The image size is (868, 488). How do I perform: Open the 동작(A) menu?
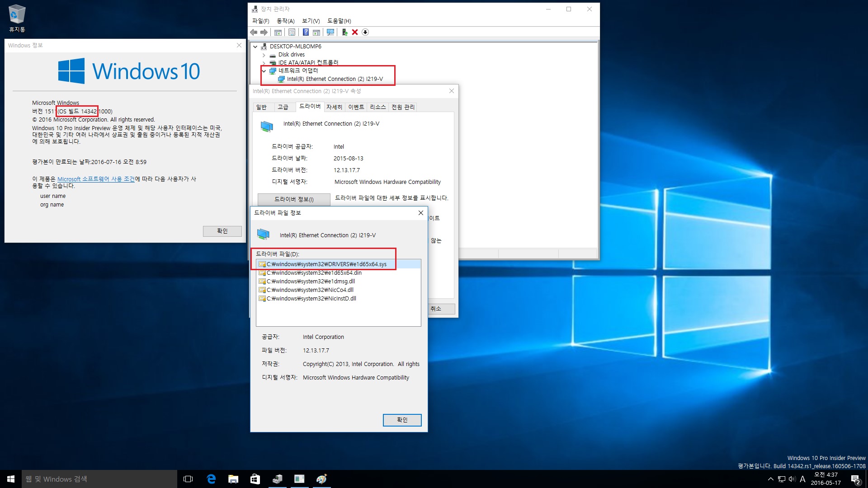click(x=285, y=21)
